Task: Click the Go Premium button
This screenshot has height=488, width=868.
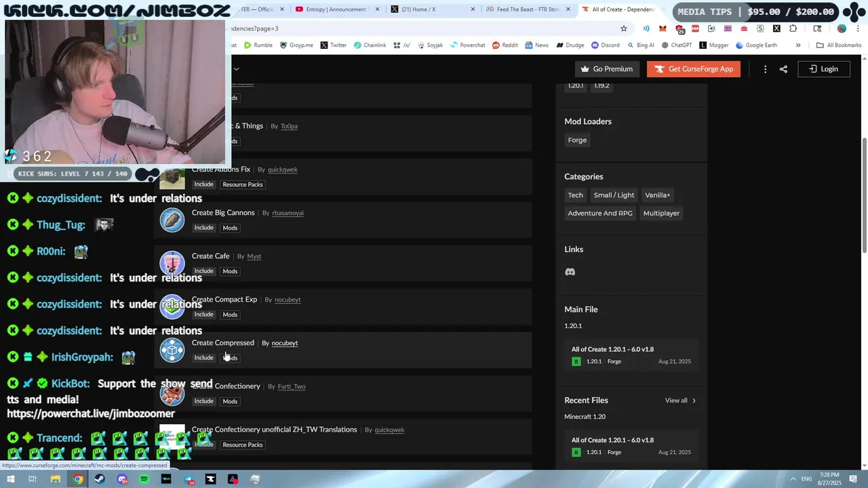Action: pos(607,69)
